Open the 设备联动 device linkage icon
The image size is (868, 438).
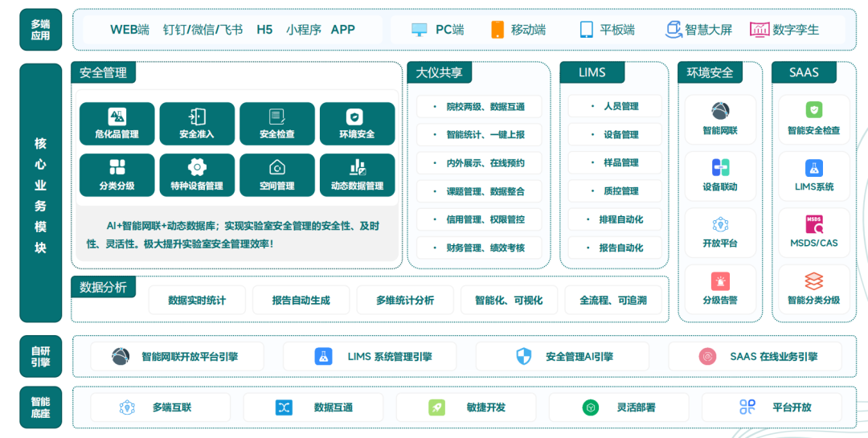click(x=720, y=168)
